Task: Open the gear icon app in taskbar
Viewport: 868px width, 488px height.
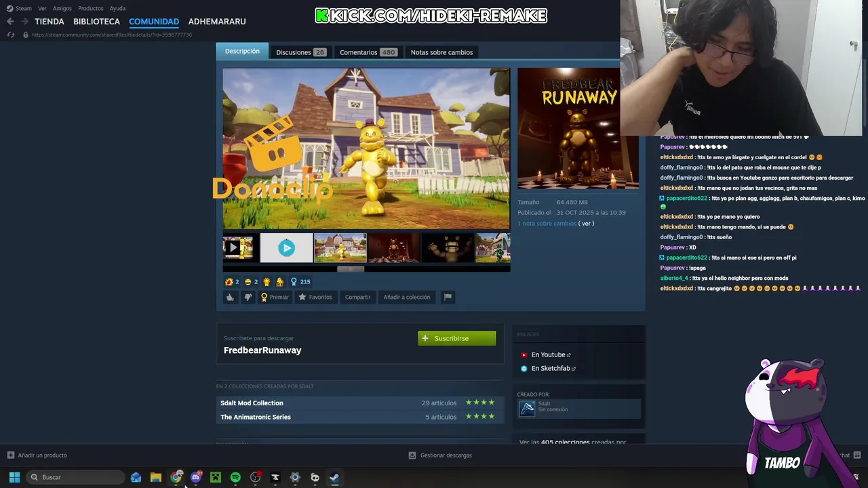Action: coord(295,477)
